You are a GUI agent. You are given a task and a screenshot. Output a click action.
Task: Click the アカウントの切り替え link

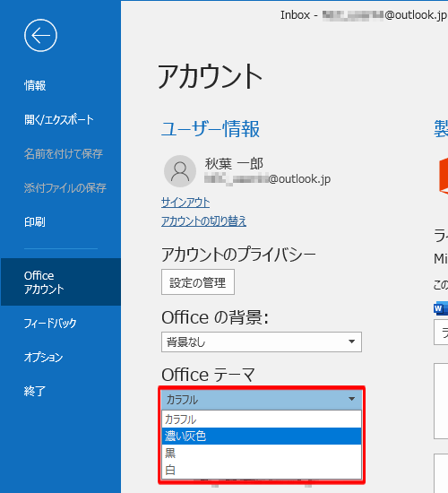203,221
